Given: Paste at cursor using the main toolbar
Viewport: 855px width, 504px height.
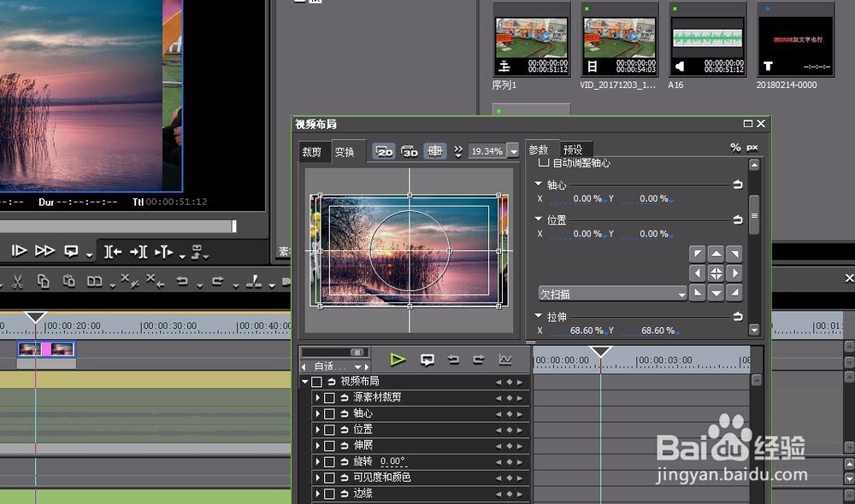Looking at the screenshot, I should (68, 281).
